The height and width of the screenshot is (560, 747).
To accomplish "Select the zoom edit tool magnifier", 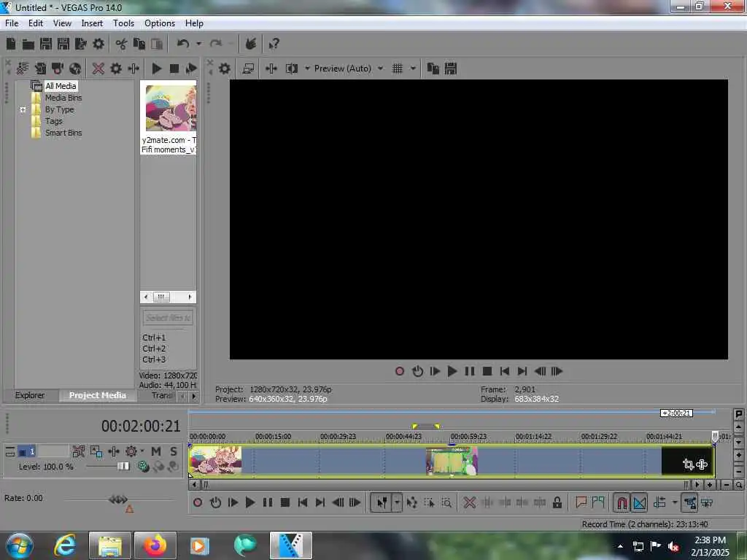I will point(446,503).
